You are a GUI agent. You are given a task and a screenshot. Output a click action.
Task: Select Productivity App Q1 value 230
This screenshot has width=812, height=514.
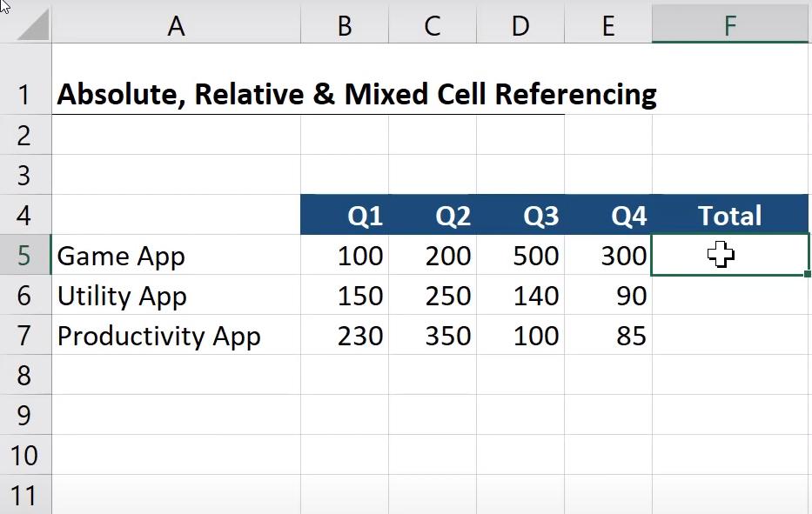click(345, 335)
